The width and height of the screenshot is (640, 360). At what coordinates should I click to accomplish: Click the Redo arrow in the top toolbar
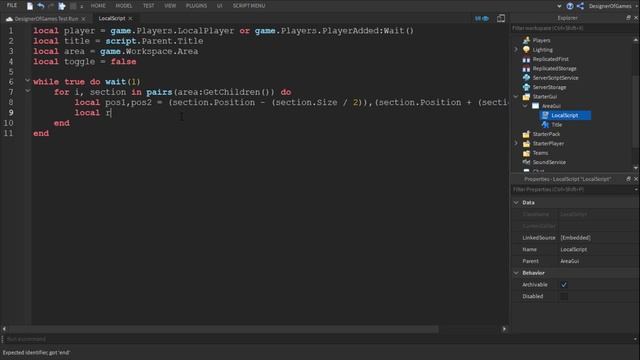click(51, 6)
